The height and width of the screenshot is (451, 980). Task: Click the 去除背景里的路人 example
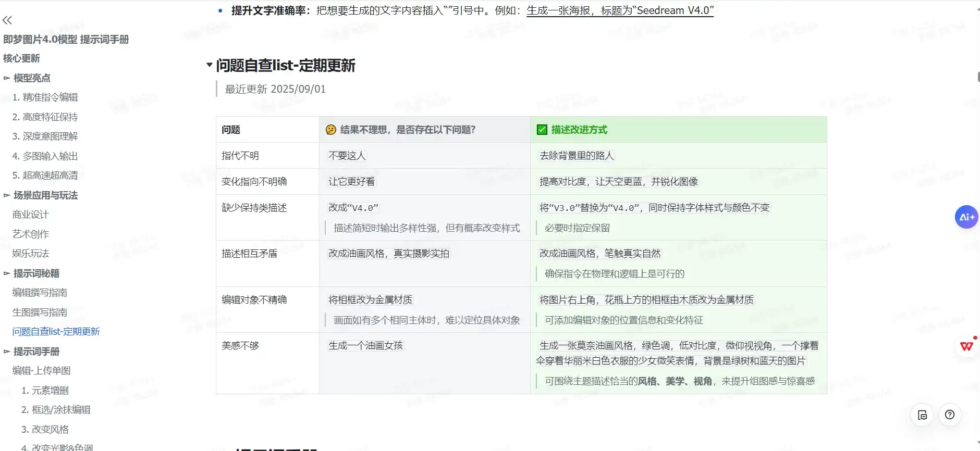pyautogui.click(x=577, y=156)
